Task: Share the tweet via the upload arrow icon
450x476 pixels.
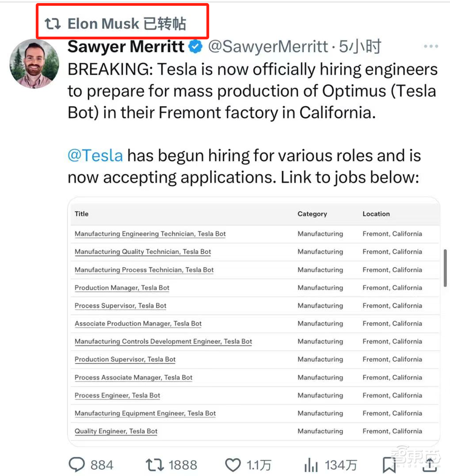Action: pyautogui.click(x=430, y=464)
